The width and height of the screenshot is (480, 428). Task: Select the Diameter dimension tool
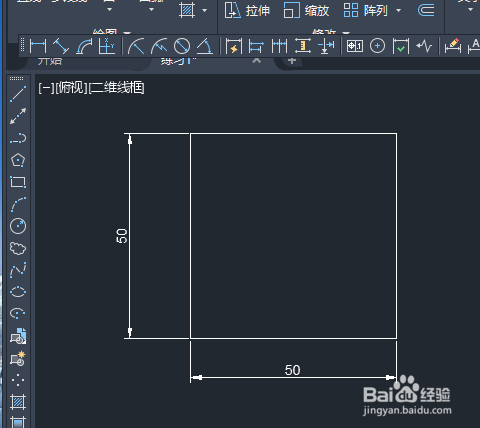182,46
